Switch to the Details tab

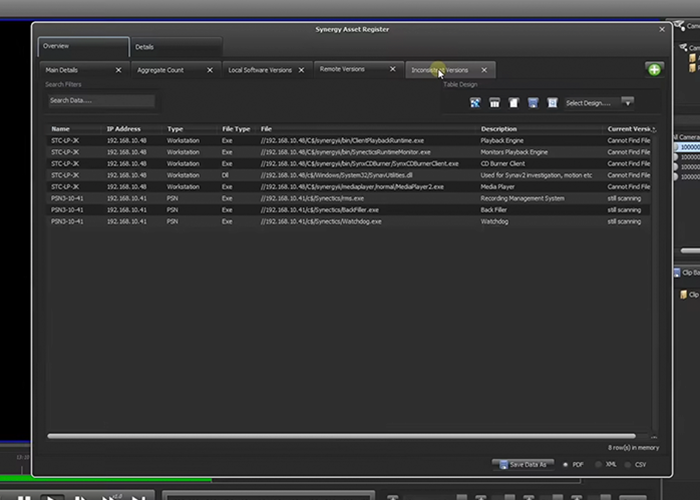coord(176,47)
